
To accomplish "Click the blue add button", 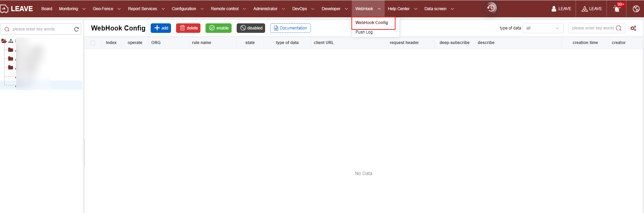I will [161, 28].
